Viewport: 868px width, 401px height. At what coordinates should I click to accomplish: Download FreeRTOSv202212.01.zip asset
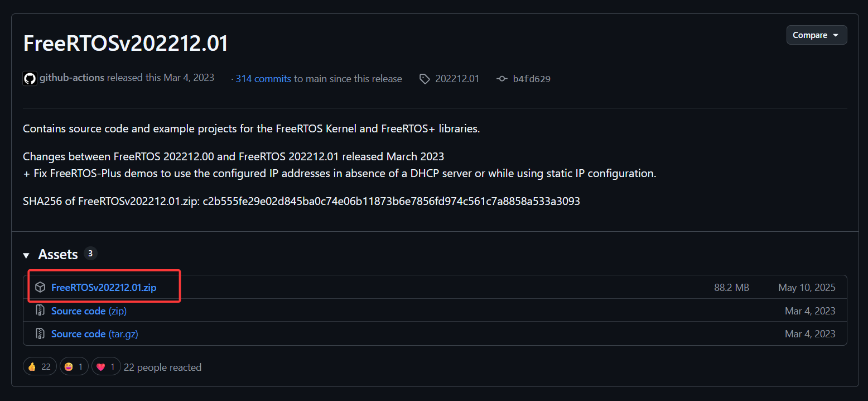[104, 288]
